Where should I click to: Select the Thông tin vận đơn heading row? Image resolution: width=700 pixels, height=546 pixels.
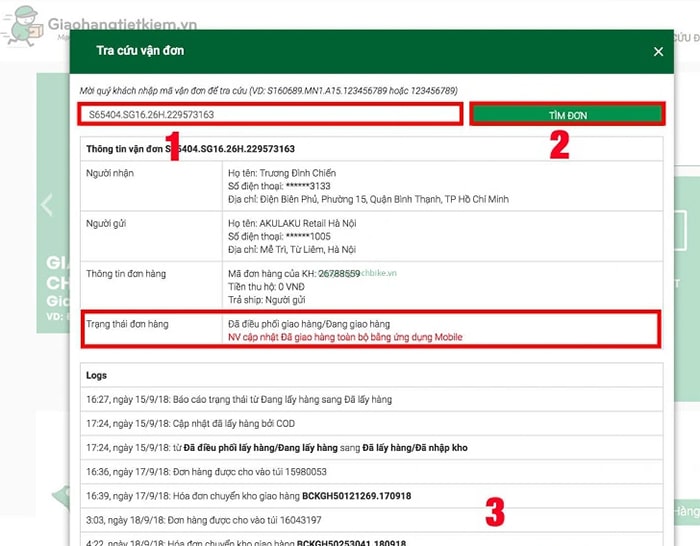(x=190, y=149)
